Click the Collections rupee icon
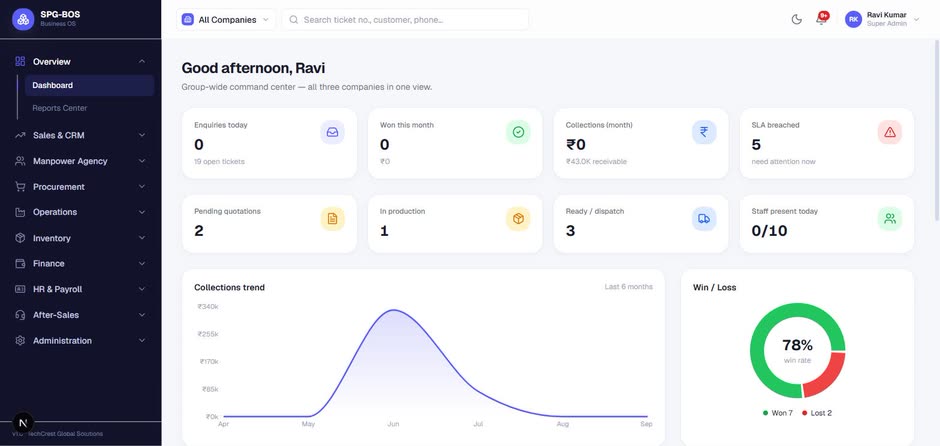 704,132
